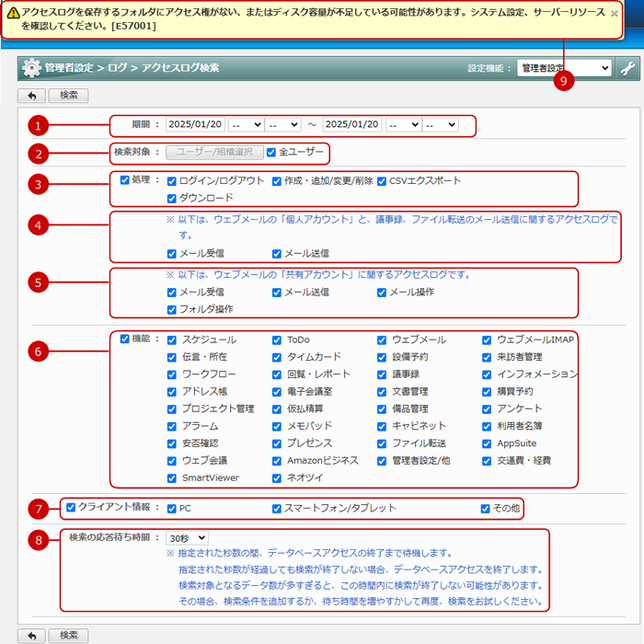Viewport: 644px width, 644px height.
Task: Toggle the フォルダ操作 checkbox
Action: pos(172,309)
